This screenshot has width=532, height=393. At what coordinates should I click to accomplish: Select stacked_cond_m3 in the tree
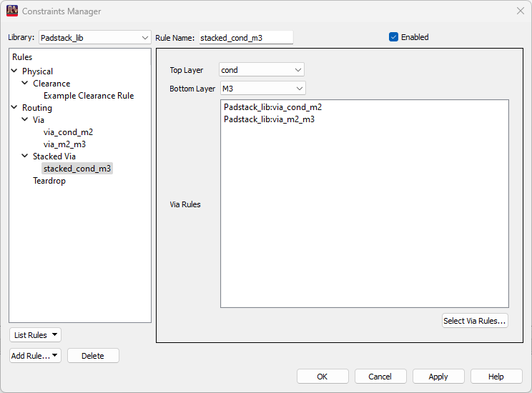pos(77,169)
